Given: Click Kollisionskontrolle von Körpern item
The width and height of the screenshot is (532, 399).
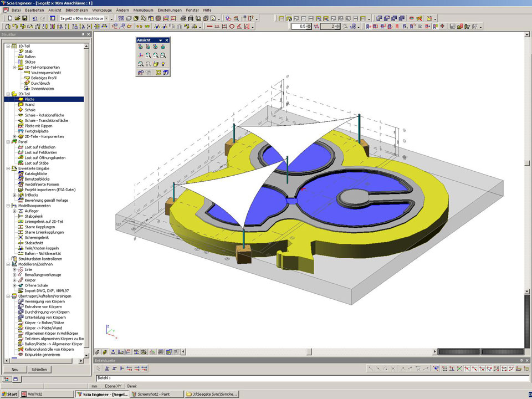Looking at the screenshot, I should [x=49, y=349].
